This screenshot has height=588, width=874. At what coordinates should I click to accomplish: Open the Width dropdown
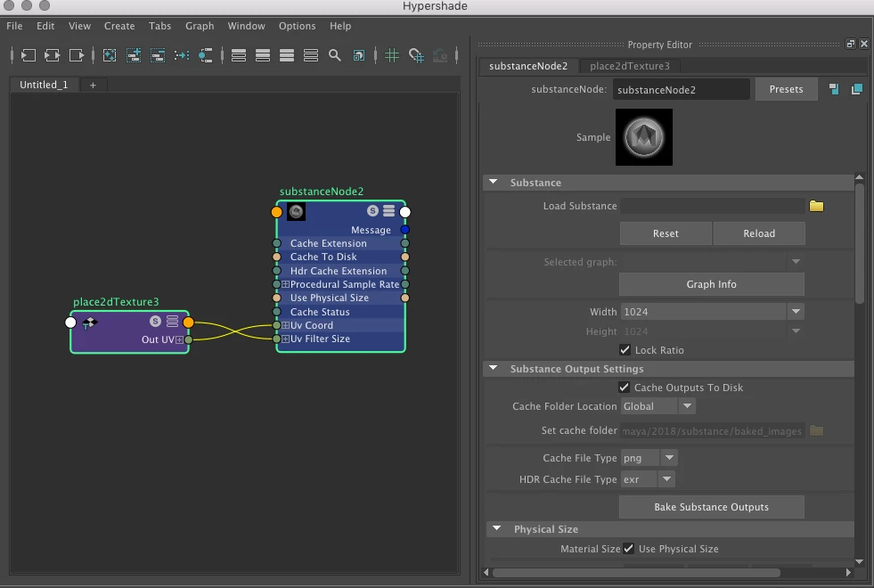pos(796,312)
